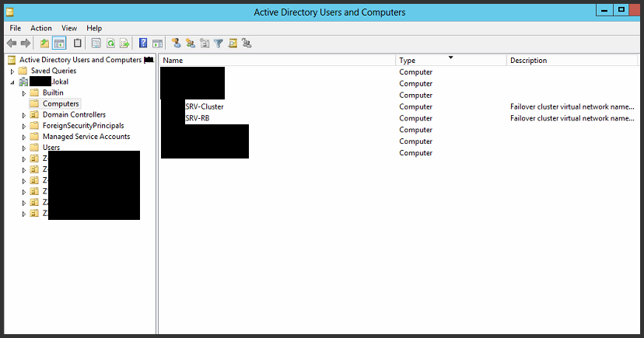Create a new user with the toolbar icon
Viewport: 644px width, 338px height.
(177, 43)
